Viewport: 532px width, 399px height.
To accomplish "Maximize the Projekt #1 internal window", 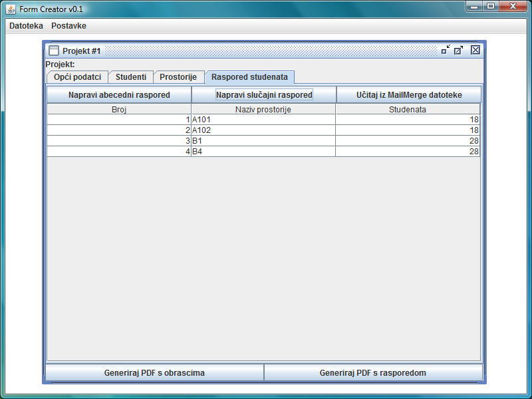I will coord(459,50).
